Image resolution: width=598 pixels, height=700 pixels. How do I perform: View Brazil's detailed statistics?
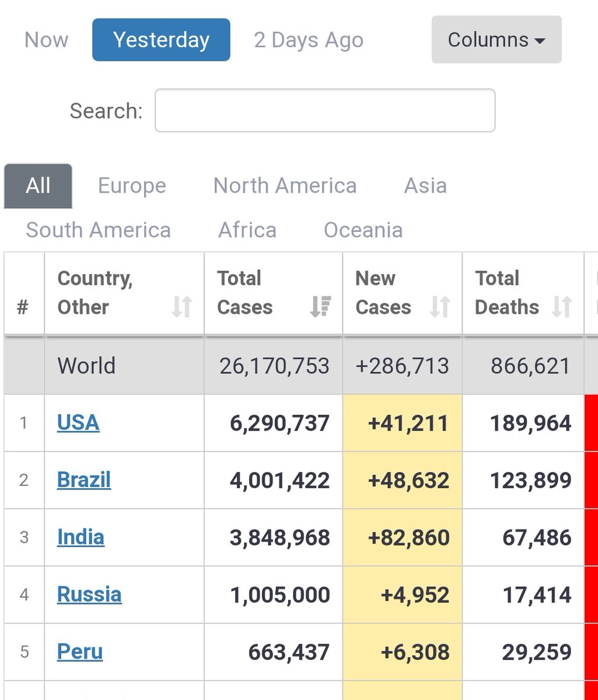point(83,480)
